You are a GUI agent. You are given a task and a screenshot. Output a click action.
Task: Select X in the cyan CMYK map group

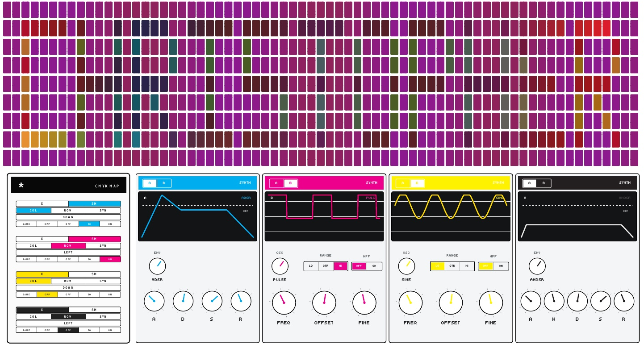pyautogui.click(x=42, y=203)
